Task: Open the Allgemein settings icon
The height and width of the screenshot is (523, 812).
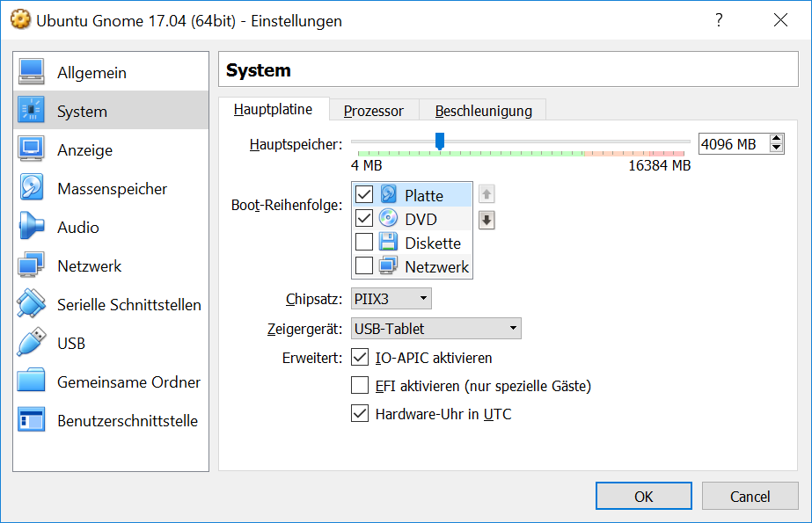Action: (x=31, y=71)
